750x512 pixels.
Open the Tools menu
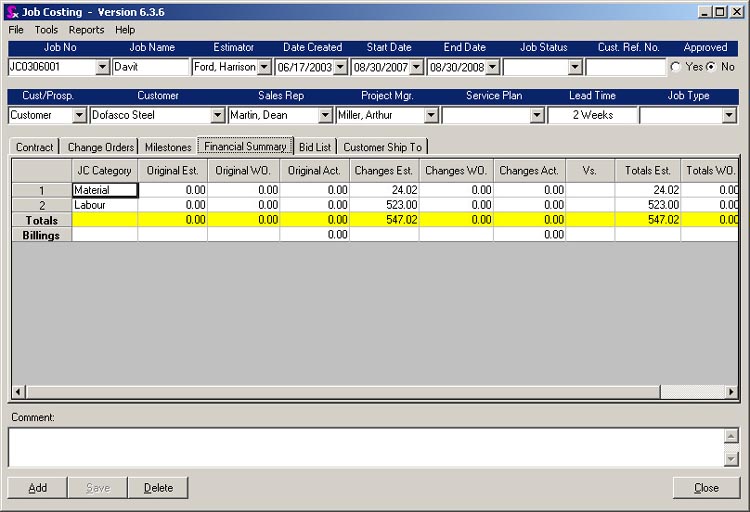tap(46, 30)
